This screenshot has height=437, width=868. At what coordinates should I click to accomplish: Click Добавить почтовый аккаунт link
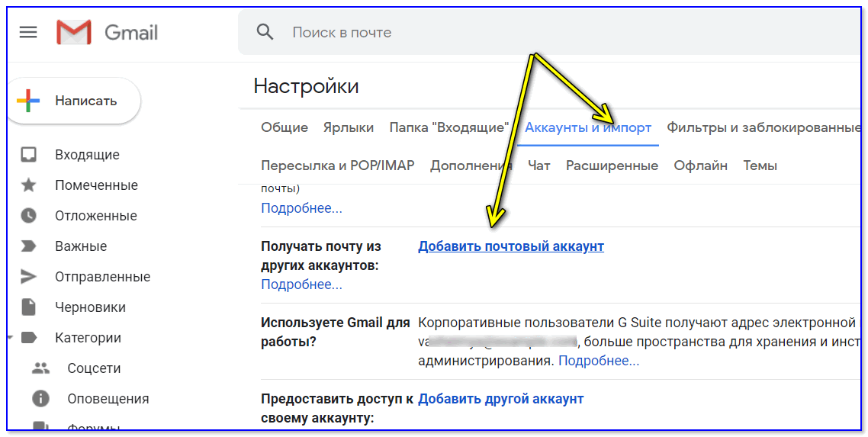point(511,246)
